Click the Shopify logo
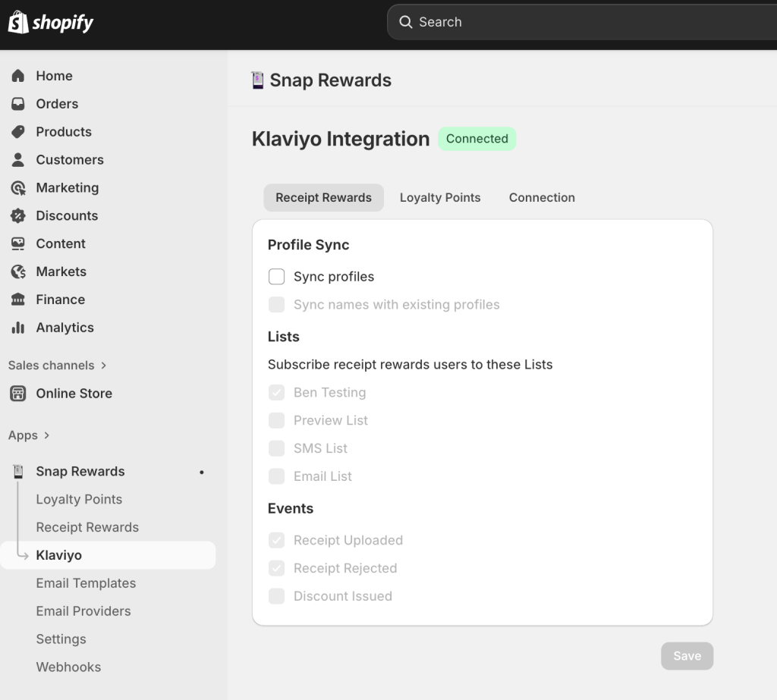This screenshot has height=700, width=777. click(51, 23)
